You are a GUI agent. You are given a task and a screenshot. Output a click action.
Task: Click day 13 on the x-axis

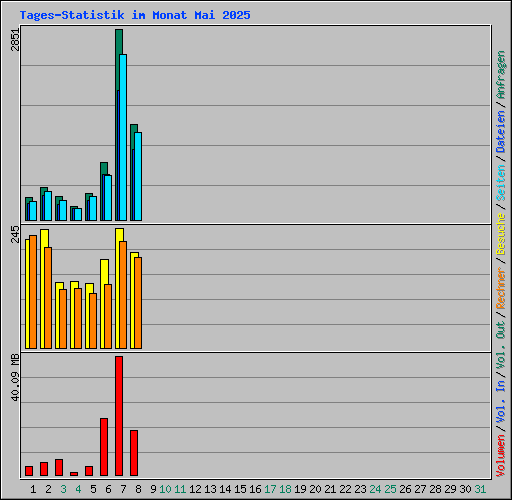click(x=210, y=489)
